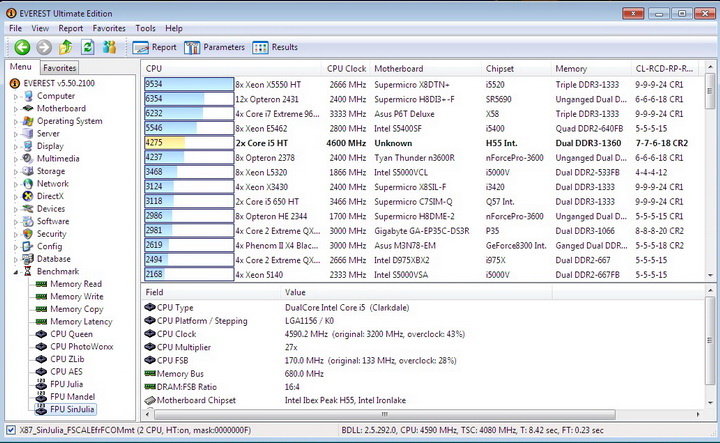Sort by CPU Clock column header

pos(345,69)
